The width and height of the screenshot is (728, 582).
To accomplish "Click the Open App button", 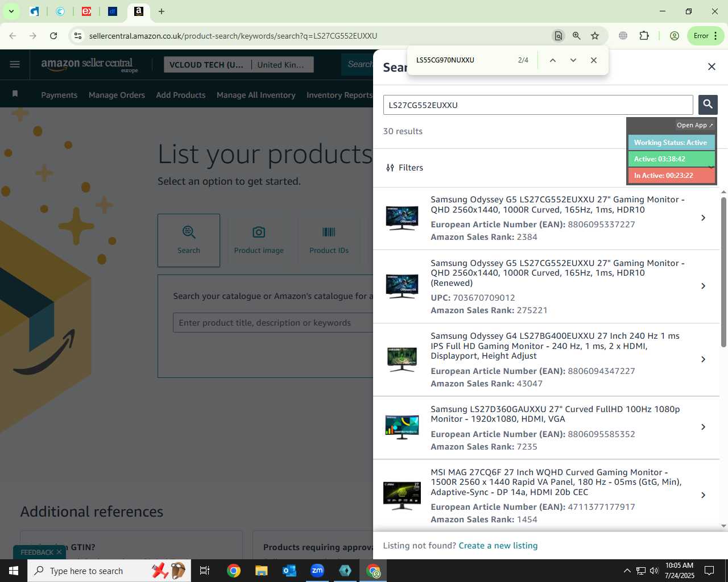I will tap(694, 125).
